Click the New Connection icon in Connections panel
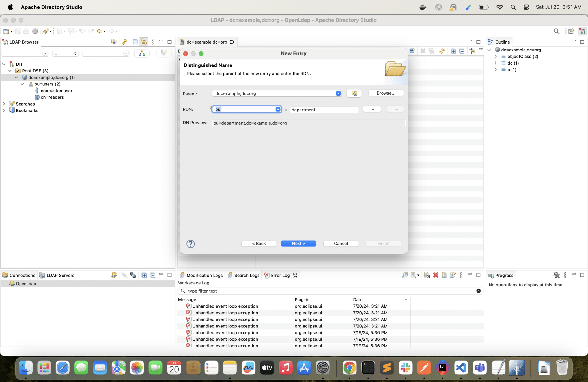Image resolution: width=588 pixels, height=382 pixels. (x=114, y=275)
